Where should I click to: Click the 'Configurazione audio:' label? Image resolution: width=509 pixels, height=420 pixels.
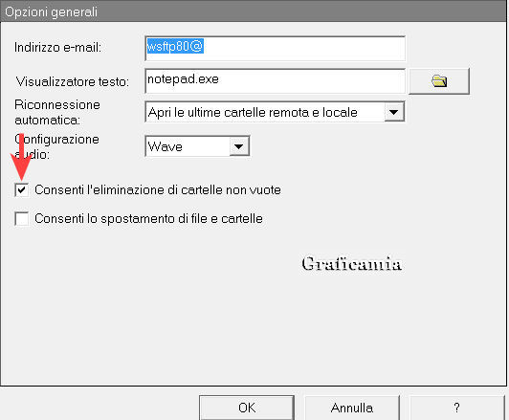point(56,146)
